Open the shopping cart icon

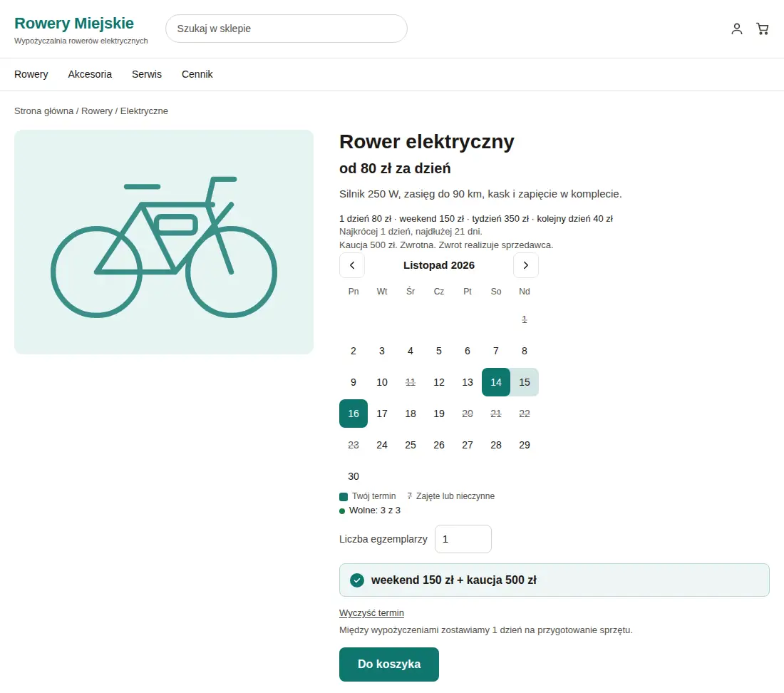point(763,29)
